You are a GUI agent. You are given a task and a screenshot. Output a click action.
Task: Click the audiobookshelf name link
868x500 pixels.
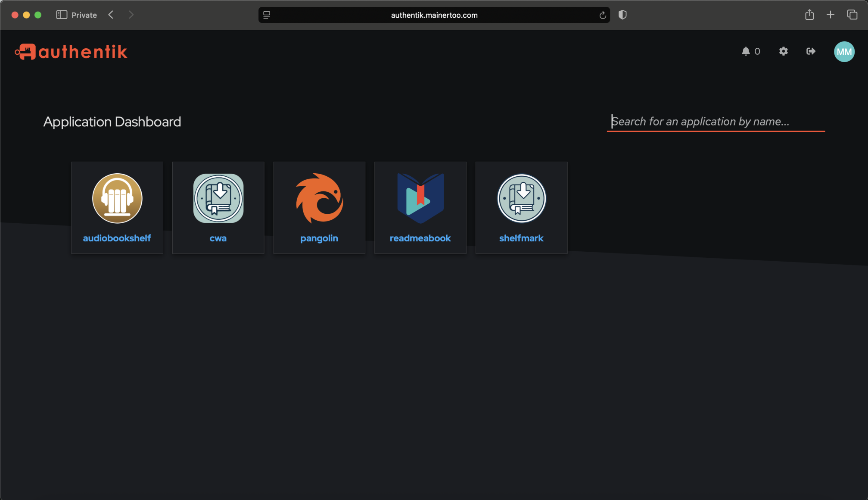117,238
